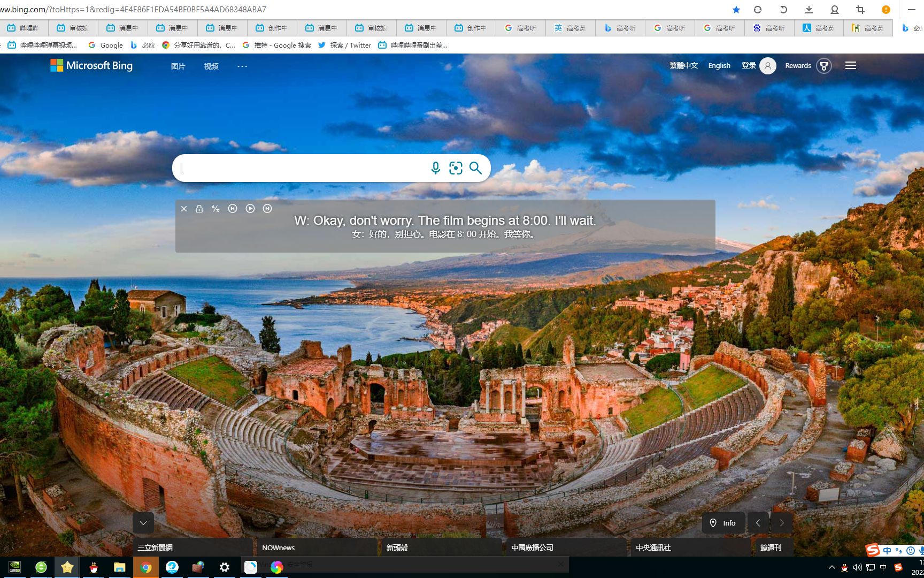Image resolution: width=924 pixels, height=578 pixels.
Task: Collapse news feed with down chevron
Action: [x=143, y=523]
